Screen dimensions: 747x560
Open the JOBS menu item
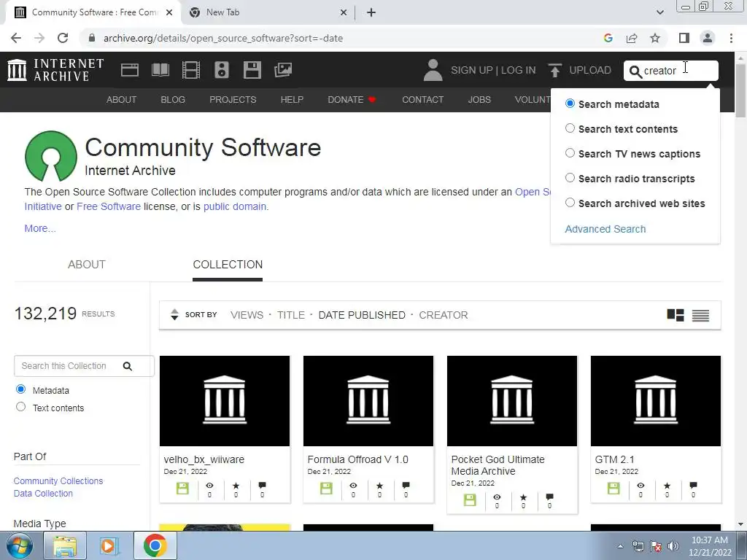coord(479,99)
